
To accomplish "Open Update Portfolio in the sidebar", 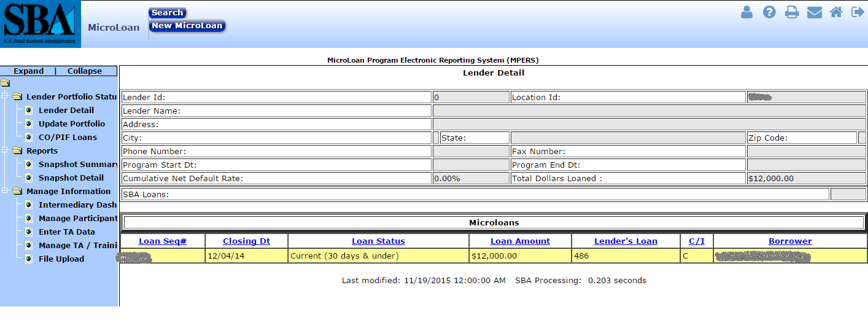I will (x=72, y=123).
